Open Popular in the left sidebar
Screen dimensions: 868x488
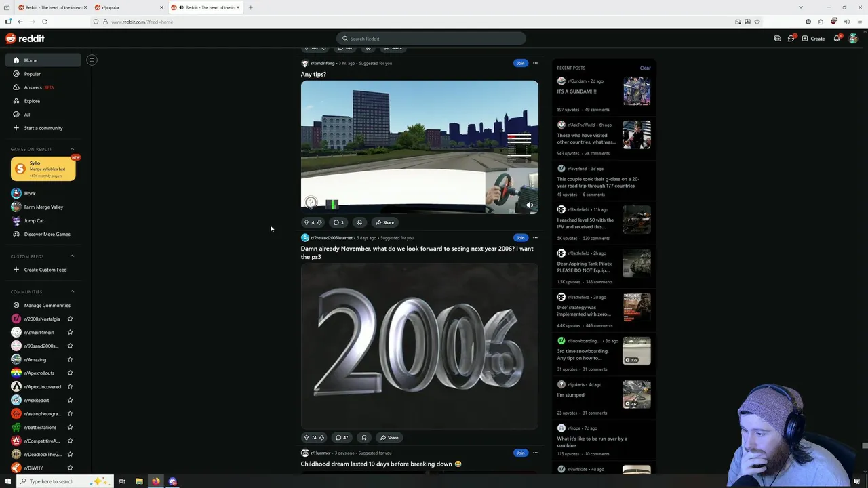pos(43,74)
